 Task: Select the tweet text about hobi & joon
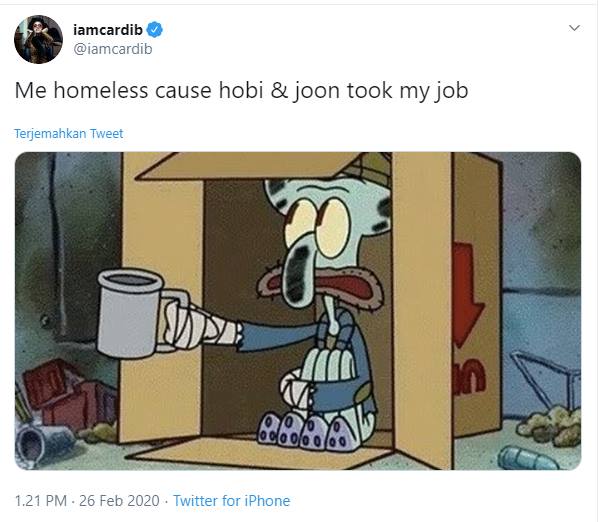(x=241, y=91)
